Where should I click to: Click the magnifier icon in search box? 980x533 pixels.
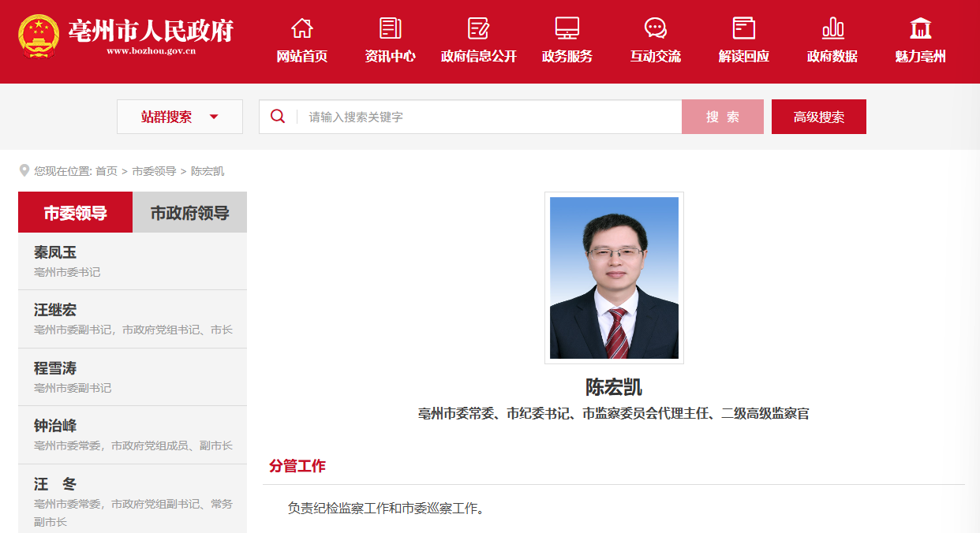(x=278, y=117)
